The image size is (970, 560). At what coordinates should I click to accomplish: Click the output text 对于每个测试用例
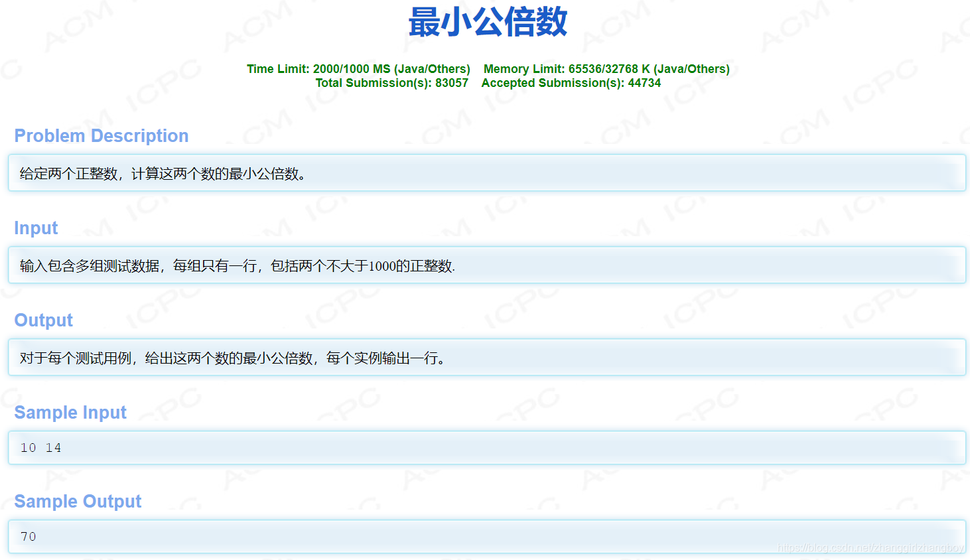76,358
